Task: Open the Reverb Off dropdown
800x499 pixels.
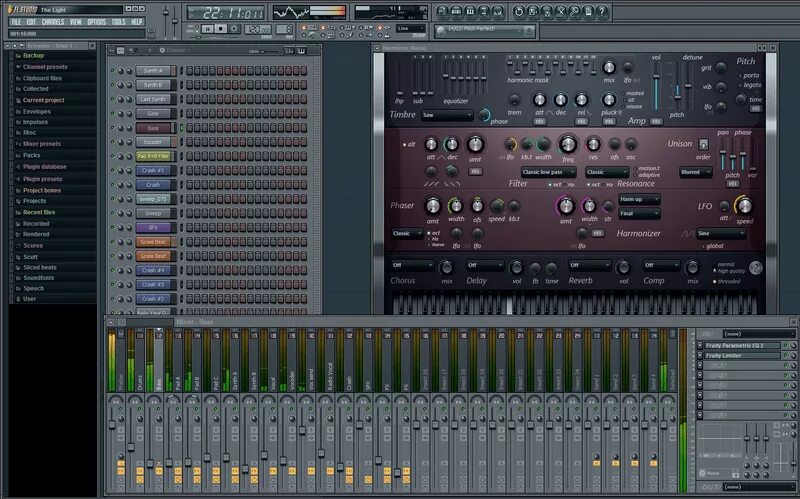Action: pos(590,265)
